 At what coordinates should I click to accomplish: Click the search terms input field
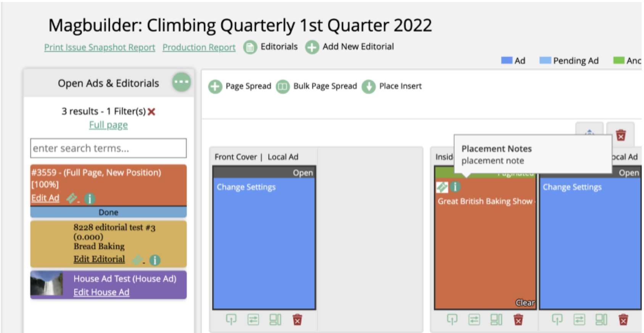108,148
